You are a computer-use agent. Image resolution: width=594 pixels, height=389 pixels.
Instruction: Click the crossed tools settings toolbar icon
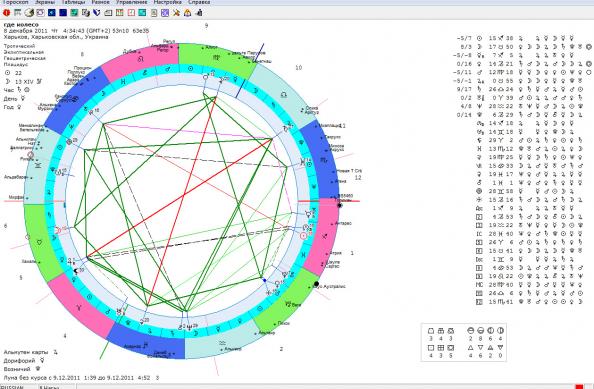click(176, 13)
